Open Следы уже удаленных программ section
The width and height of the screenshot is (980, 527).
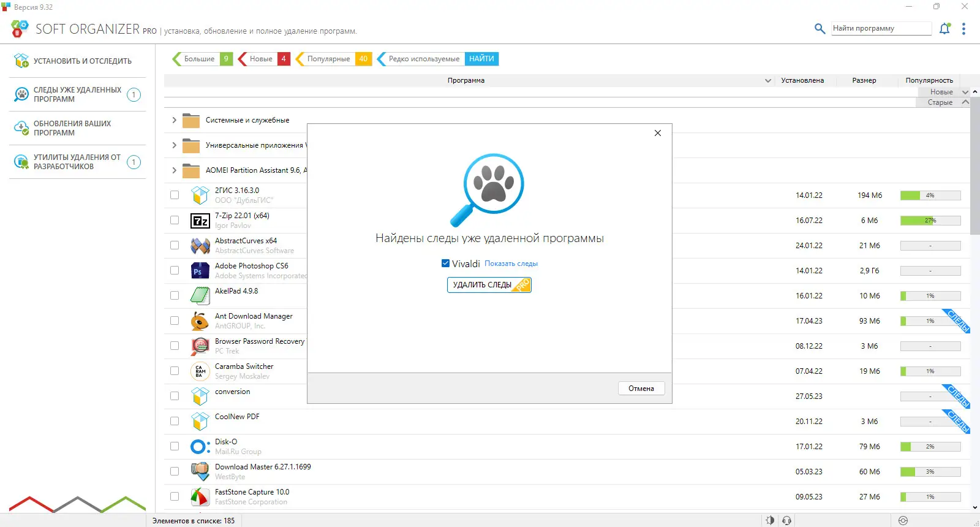pos(78,94)
